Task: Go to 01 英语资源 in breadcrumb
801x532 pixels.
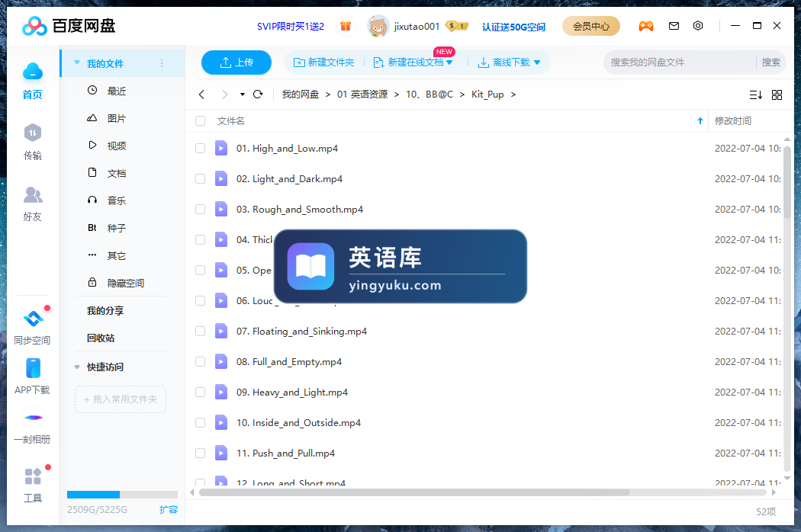Action: tap(362, 95)
